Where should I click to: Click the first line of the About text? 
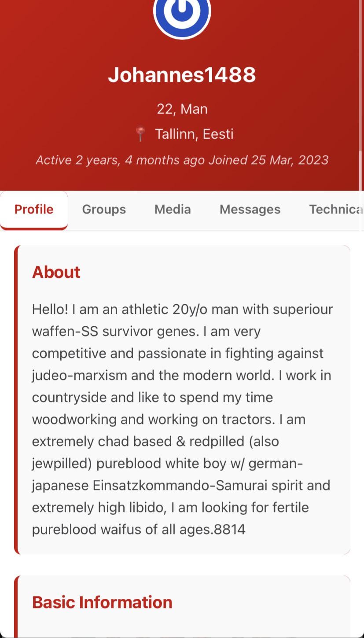[x=182, y=309]
